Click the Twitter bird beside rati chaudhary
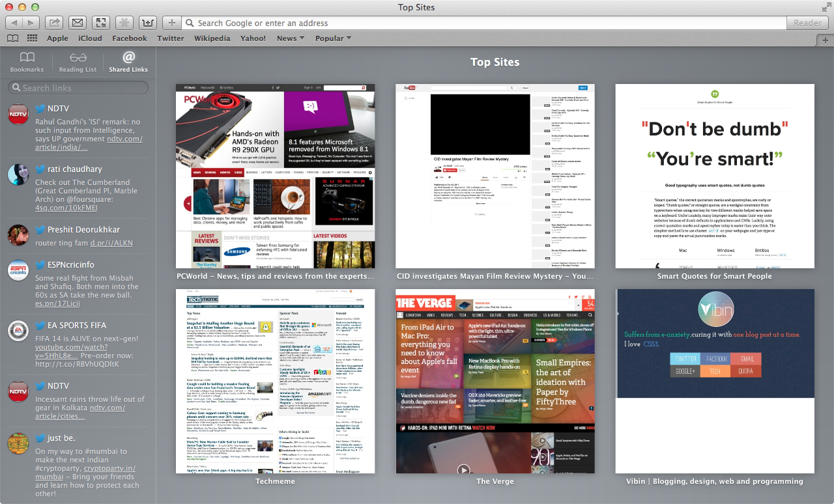 [40, 169]
